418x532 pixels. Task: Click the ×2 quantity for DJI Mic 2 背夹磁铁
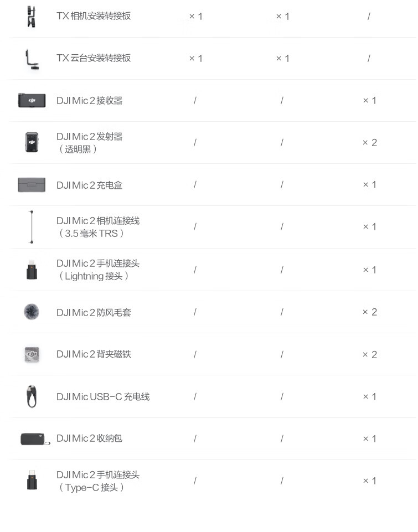click(370, 355)
